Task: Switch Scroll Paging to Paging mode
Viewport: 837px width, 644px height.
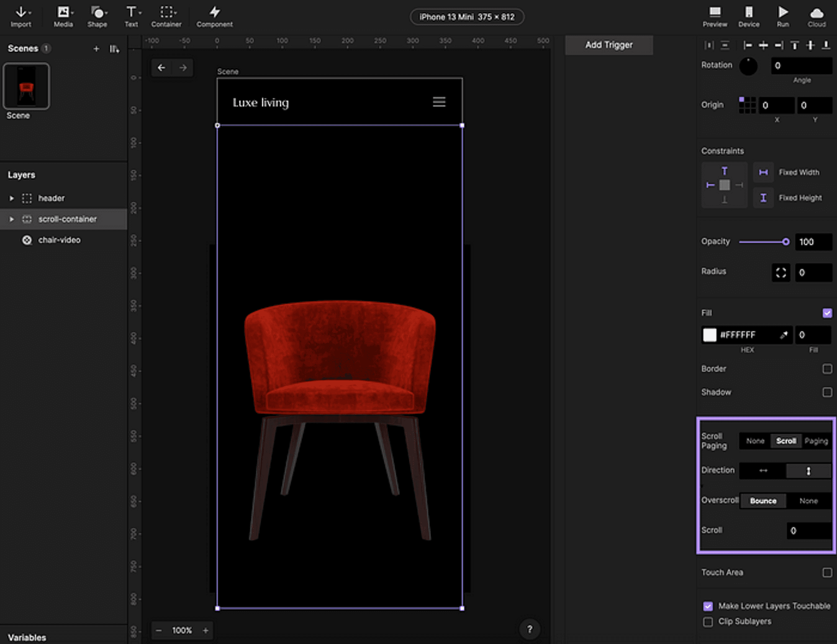Action: tap(816, 441)
